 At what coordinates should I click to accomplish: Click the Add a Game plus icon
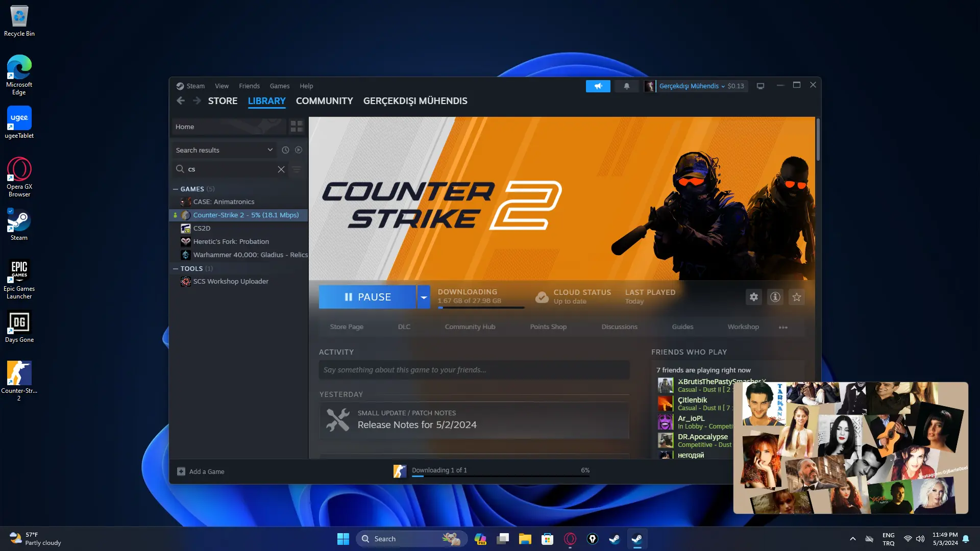pyautogui.click(x=181, y=471)
